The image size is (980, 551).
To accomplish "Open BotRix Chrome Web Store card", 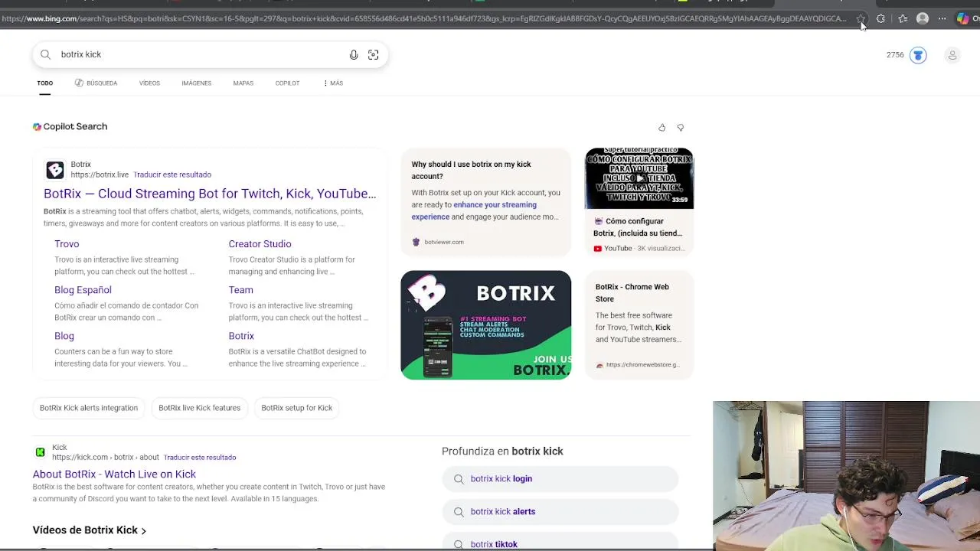I will pos(639,324).
